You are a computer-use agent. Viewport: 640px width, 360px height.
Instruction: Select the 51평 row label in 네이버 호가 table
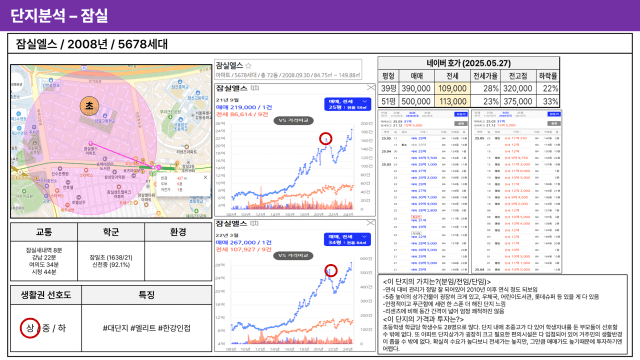389,101
